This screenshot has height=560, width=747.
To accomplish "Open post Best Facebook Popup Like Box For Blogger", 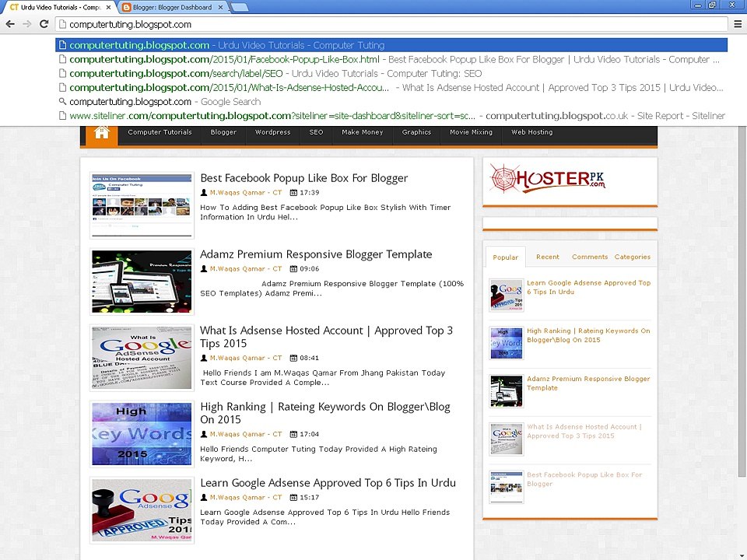I will [304, 178].
